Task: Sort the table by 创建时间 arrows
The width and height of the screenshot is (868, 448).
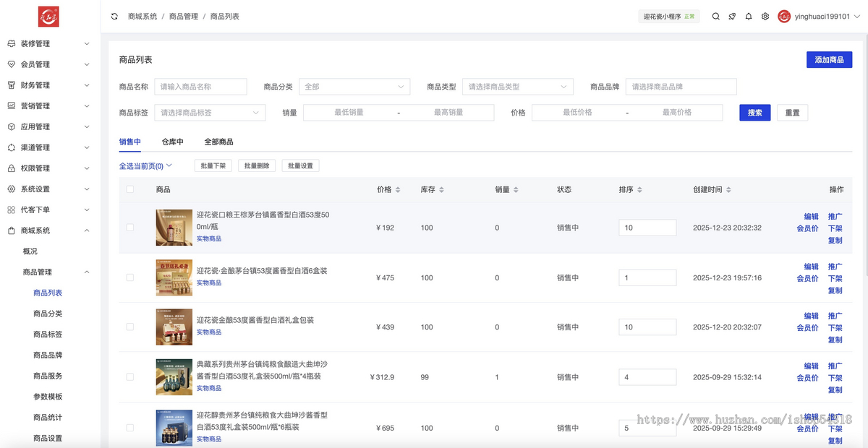Action: [x=728, y=189]
